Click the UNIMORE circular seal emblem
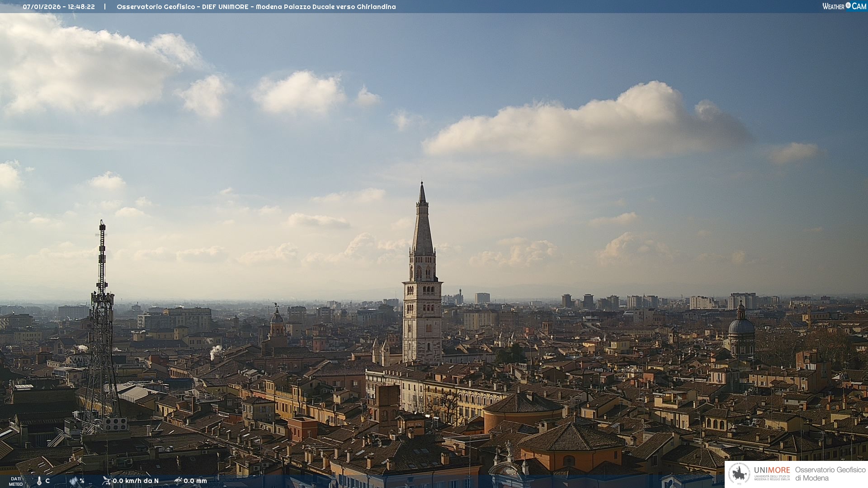The image size is (868, 488). (739, 474)
